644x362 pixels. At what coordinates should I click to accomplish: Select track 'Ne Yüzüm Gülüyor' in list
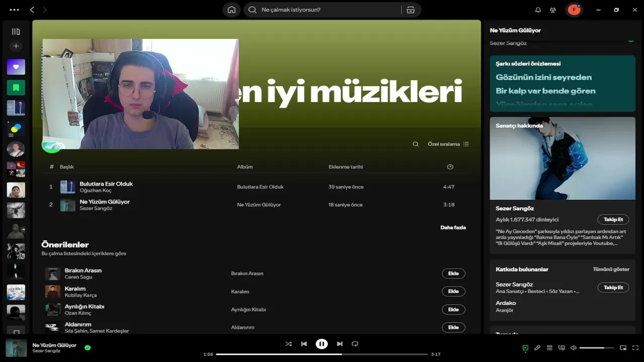(105, 202)
